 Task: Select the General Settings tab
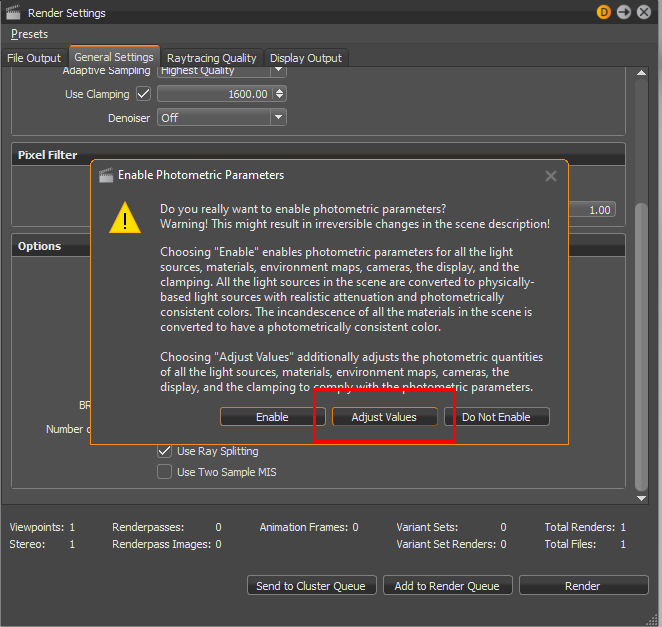tap(114, 57)
